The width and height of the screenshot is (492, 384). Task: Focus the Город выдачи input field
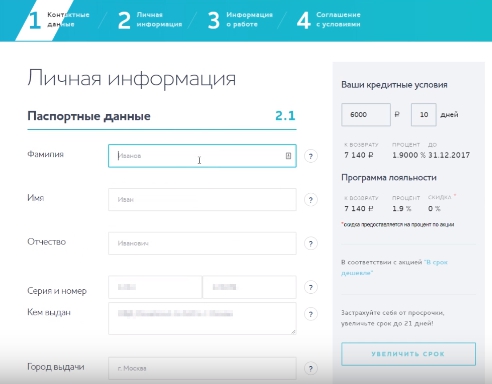pyautogui.click(x=202, y=368)
